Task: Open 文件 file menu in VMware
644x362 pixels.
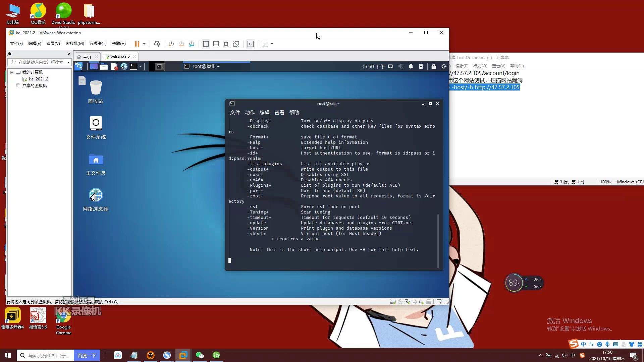Action: (16, 43)
